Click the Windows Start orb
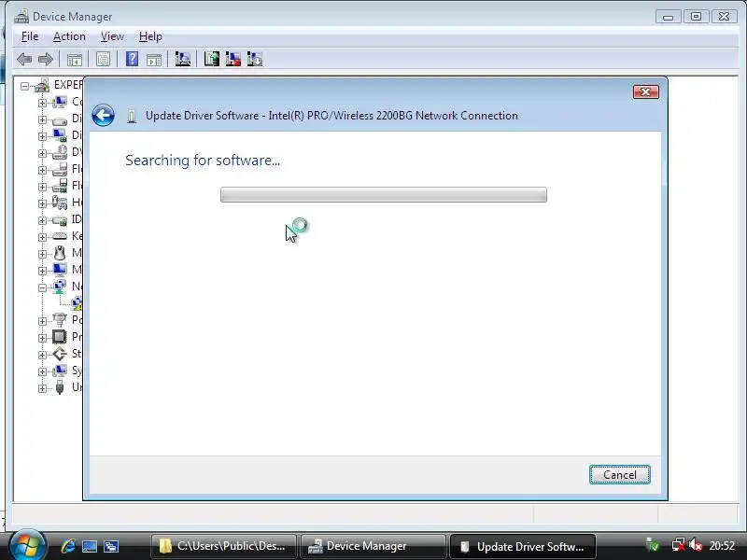The image size is (747, 560). 27,545
